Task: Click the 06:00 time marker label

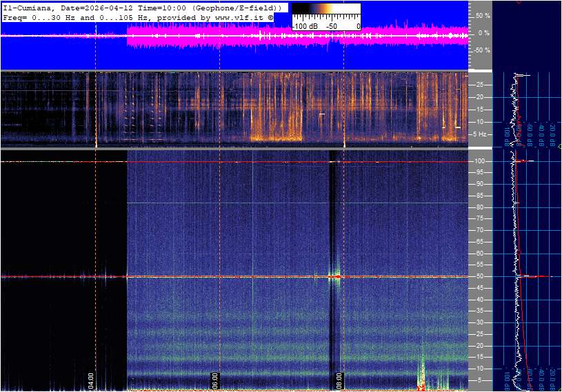Action: pos(214,380)
